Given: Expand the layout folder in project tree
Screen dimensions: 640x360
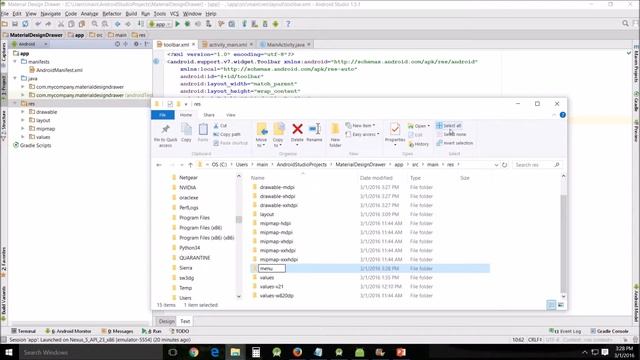Looking at the screenshot, I should (23, 120).
